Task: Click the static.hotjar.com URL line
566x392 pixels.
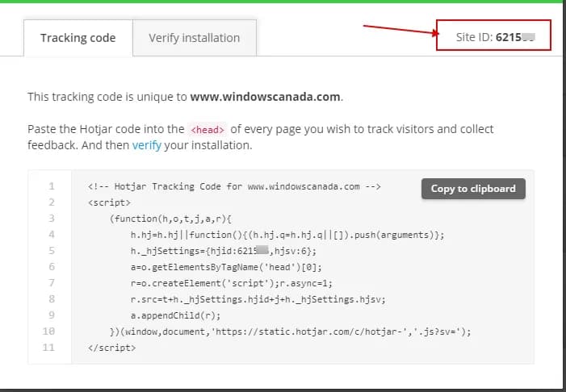Action: click(x=291, y=332)
